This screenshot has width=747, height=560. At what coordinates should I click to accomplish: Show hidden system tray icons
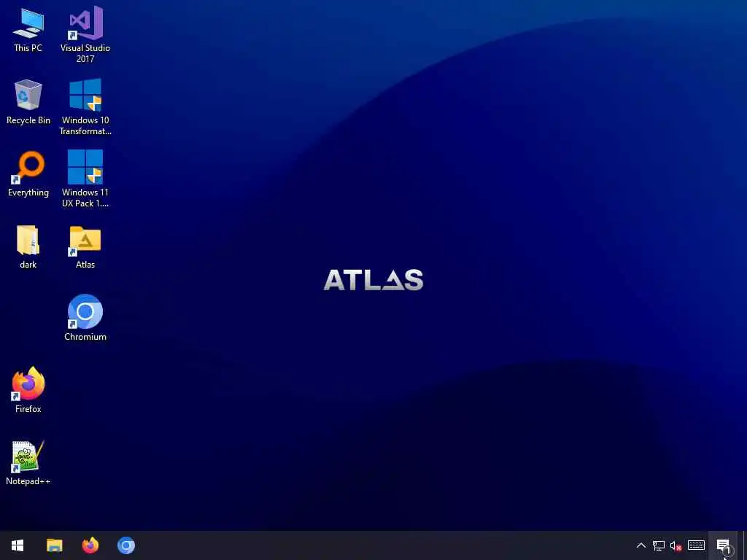tap(641, 545)
